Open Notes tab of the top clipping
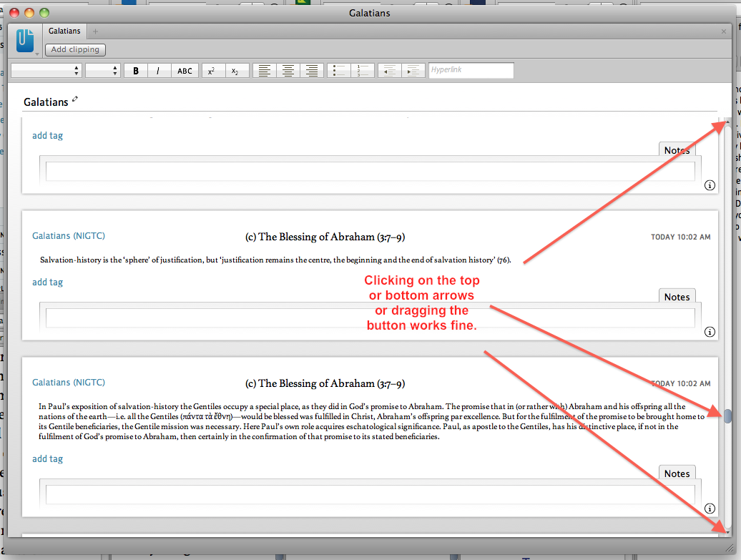Viewport: 741px width, 560px height. click(677, 149)
